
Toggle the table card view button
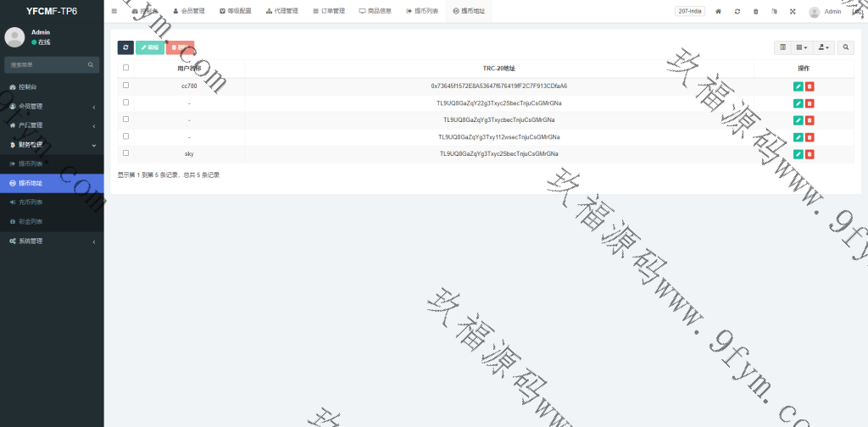783,48
